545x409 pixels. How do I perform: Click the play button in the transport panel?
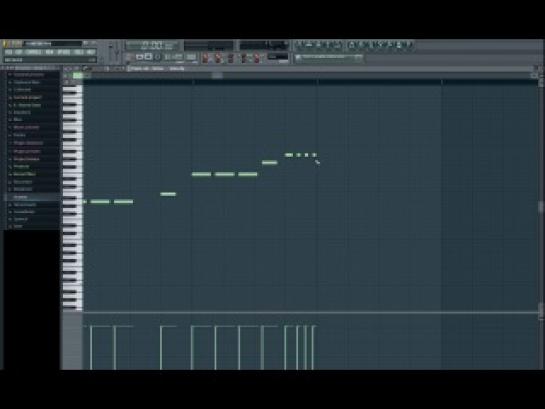coord(140,57)
